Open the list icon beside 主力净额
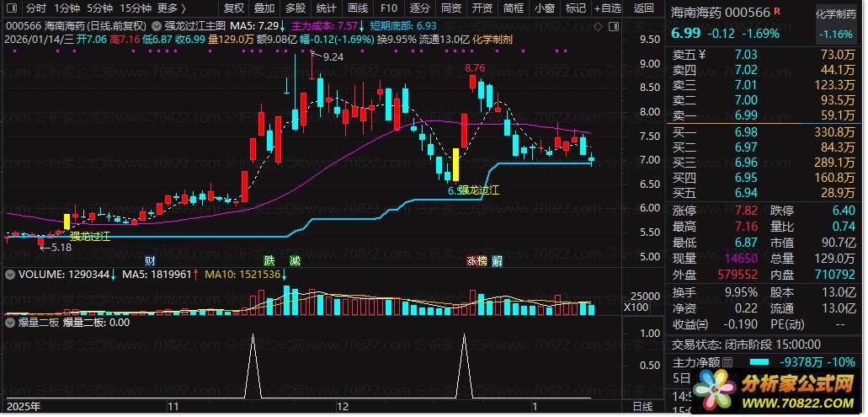 [x=727, y=362]
